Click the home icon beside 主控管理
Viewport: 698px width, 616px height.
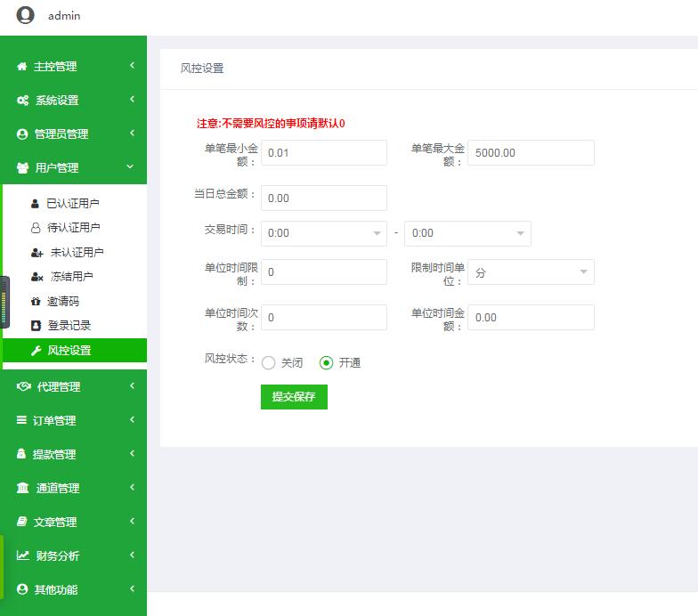point(22,67)
